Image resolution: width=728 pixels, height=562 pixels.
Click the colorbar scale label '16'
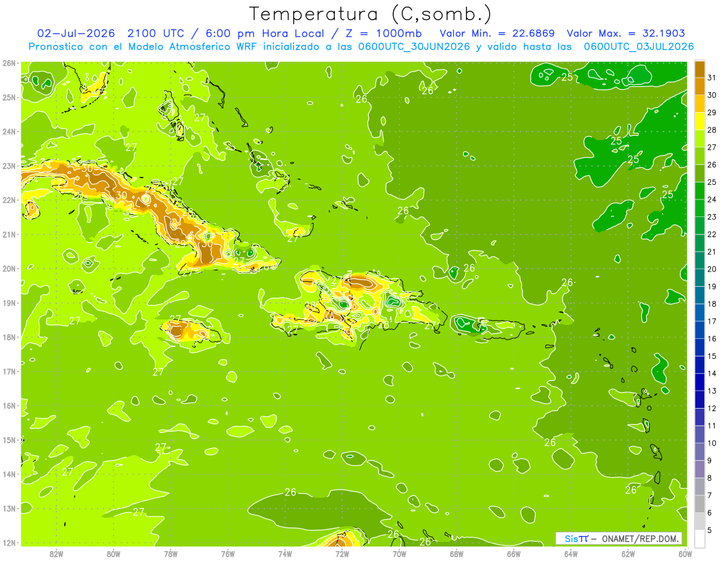(x=712, y=339)
